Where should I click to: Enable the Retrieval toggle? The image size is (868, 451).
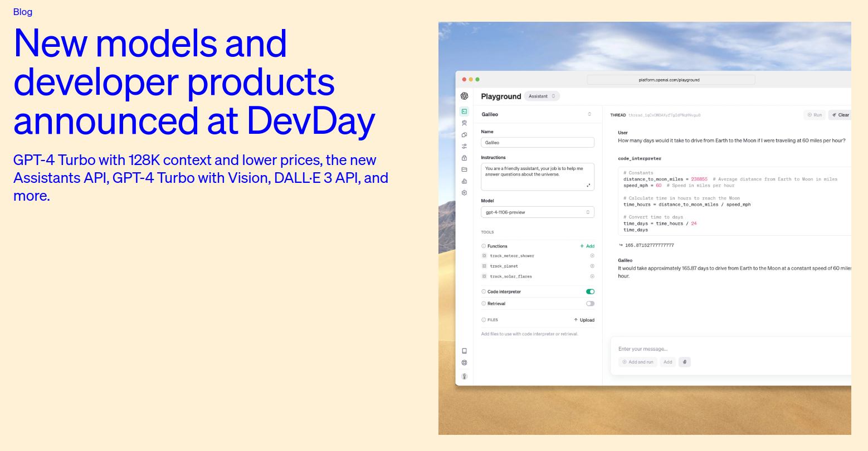point(590,304)
